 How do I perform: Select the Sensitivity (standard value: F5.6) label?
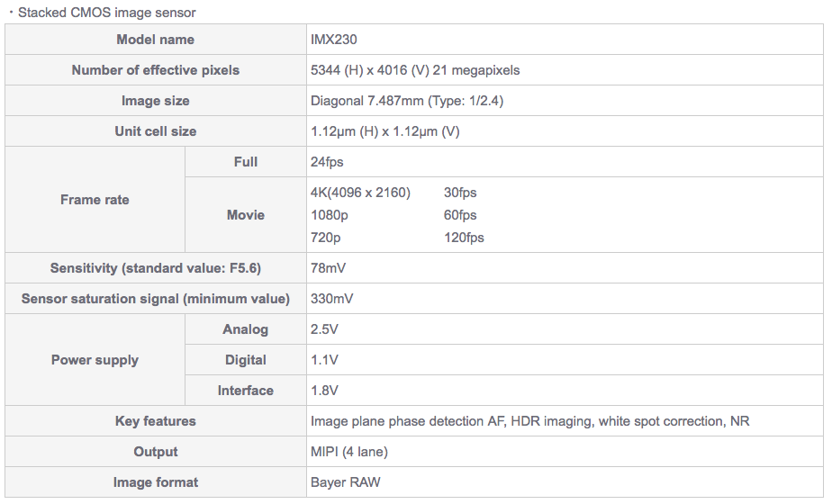[156, 268]
